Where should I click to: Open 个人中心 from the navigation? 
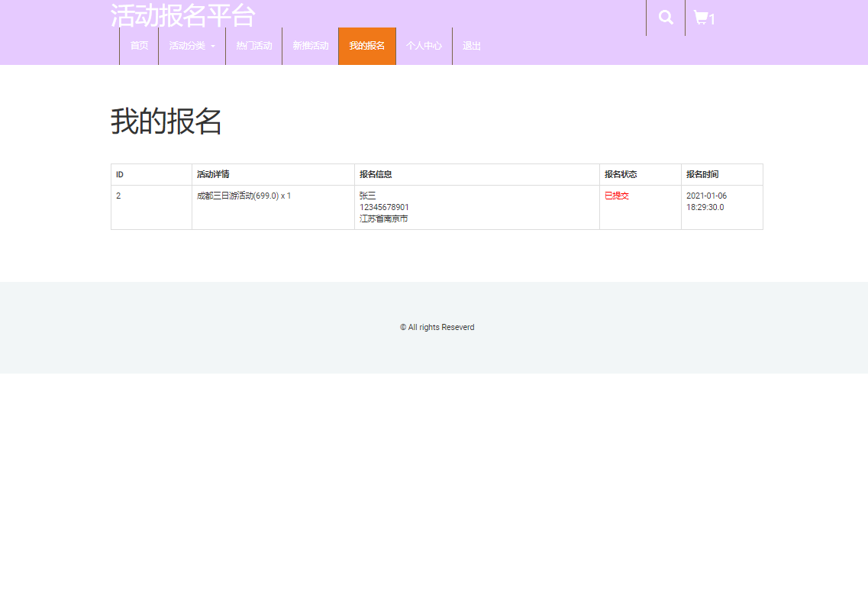pos(424,46)
